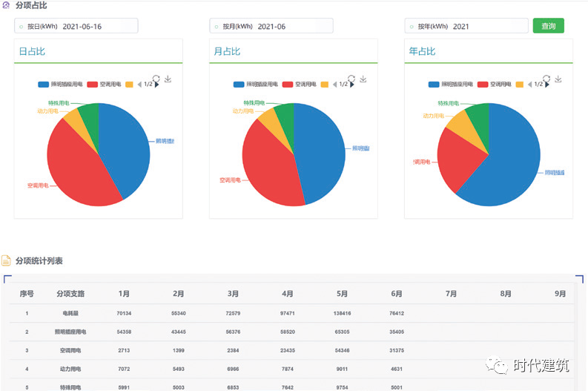The image size is (588, 391).
Task: Download the 日占比 pie chart
Action: point(168,79)
